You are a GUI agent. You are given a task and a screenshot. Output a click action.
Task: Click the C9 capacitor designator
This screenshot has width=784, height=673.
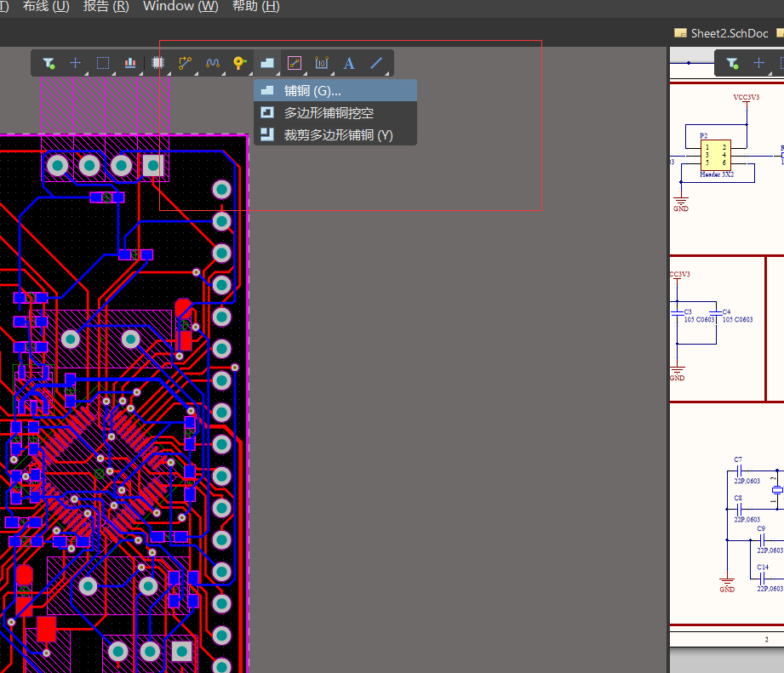point(761,528)
